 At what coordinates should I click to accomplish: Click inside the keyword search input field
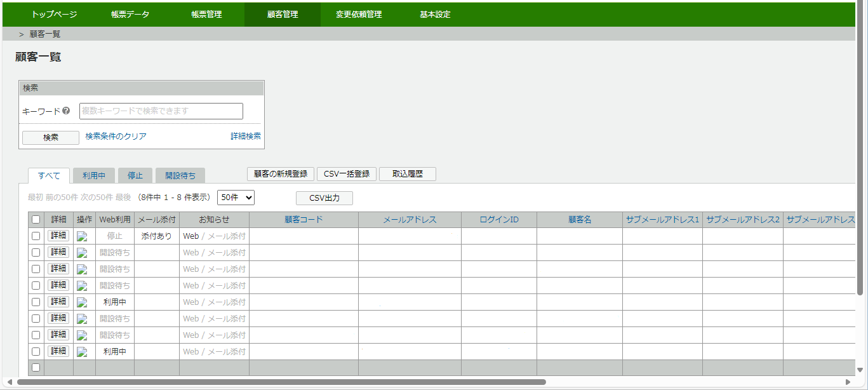pyautogui.click(x=160, y=111)
